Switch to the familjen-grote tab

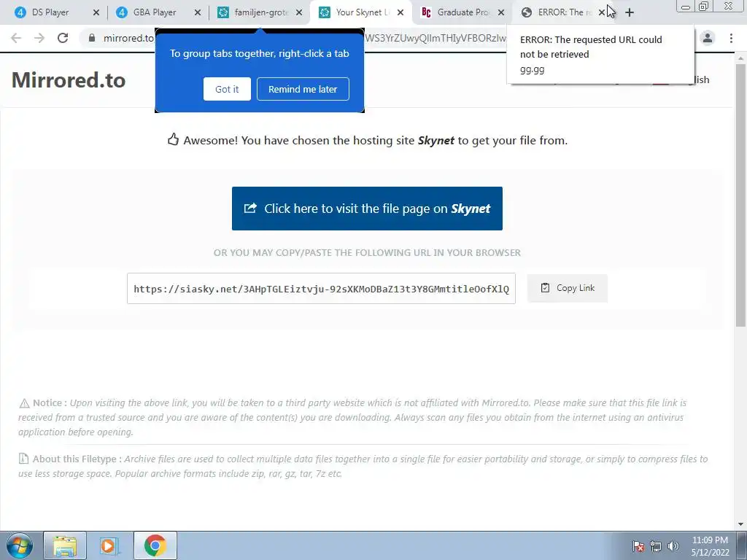[260, 13]
